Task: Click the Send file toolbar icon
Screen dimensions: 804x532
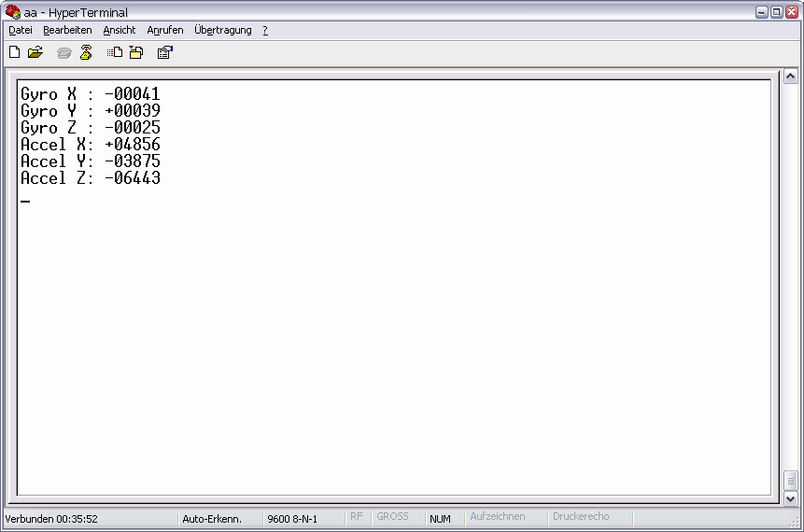Action: point(114,52)
